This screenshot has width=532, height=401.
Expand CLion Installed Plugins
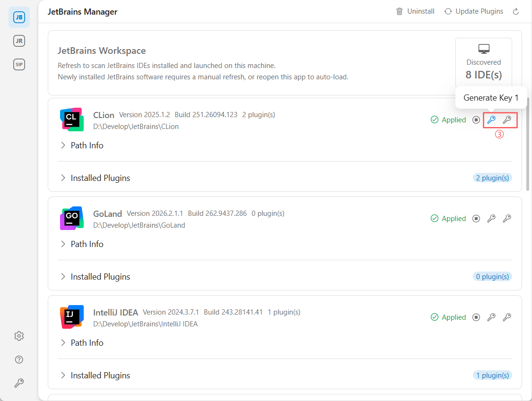95,178
